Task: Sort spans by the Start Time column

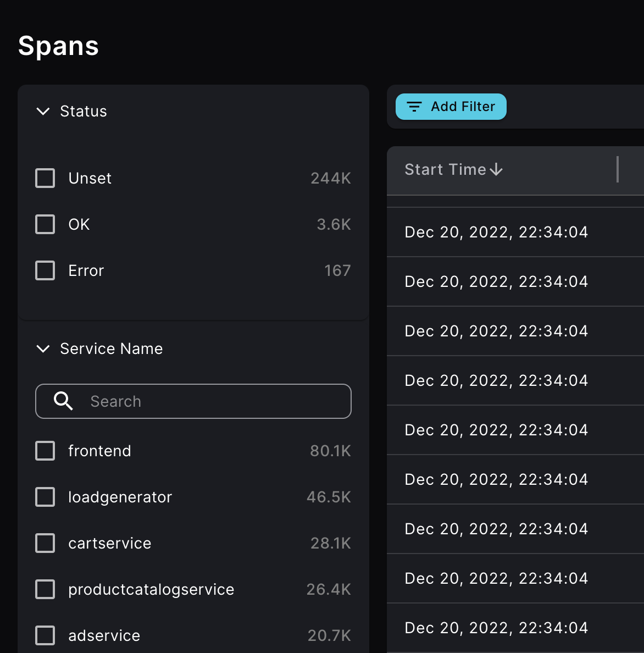Action: click(x=446, y=169)
